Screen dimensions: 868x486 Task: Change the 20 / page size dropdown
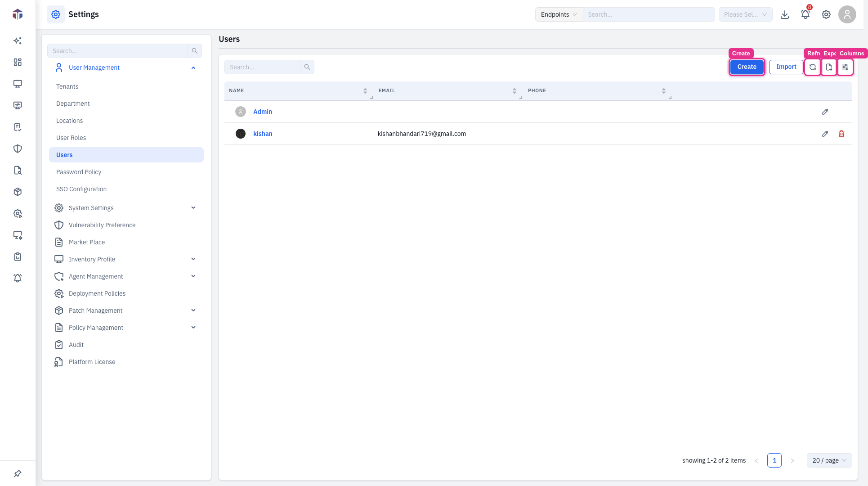point(829,460)
